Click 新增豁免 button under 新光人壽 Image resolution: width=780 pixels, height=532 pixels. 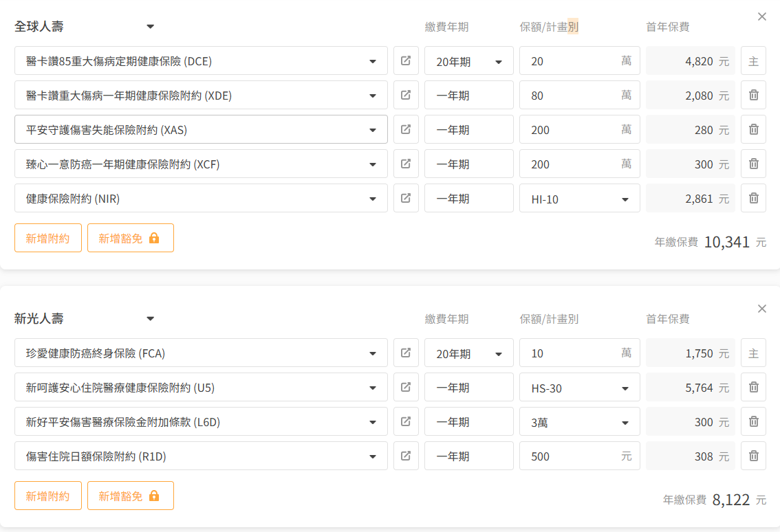(130, 496)
